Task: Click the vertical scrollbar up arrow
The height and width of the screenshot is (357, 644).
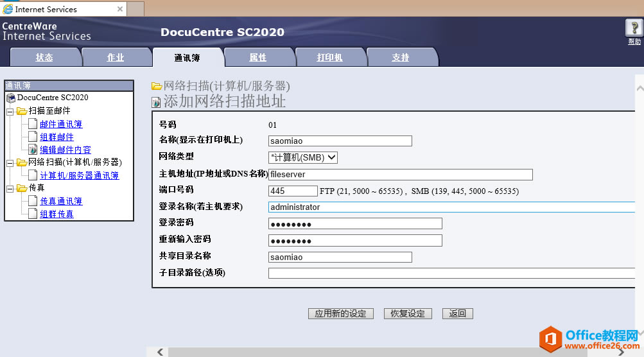Action: click(640, 89)
